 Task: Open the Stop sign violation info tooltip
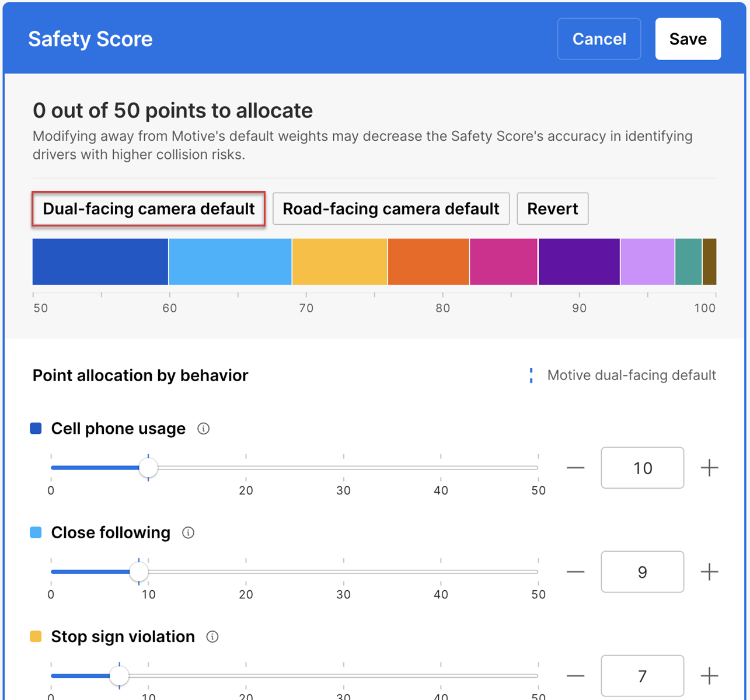pyautogui.click(x=212, y=636)
